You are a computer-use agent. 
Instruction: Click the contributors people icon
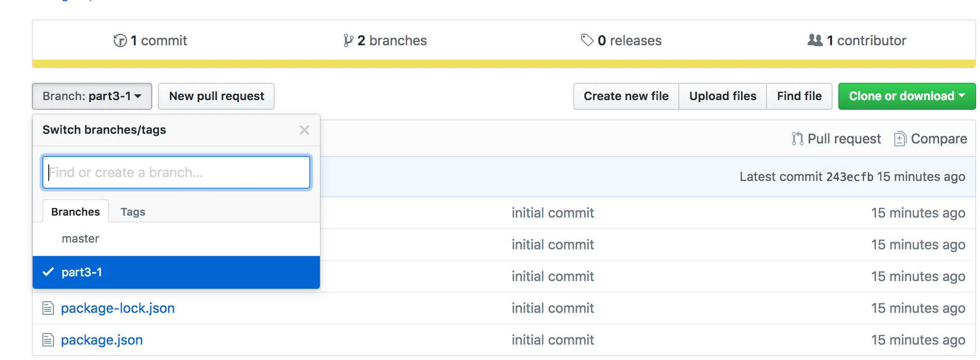[815, 40]
